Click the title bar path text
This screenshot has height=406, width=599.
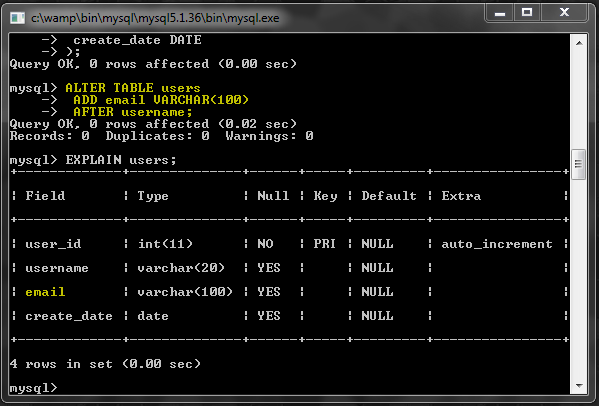click(155, 18)
